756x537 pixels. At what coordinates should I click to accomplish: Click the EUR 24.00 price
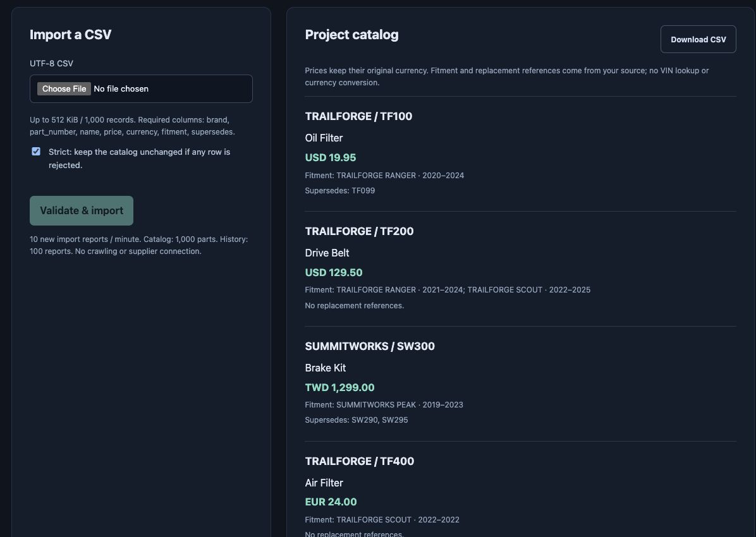click(331, 502)
